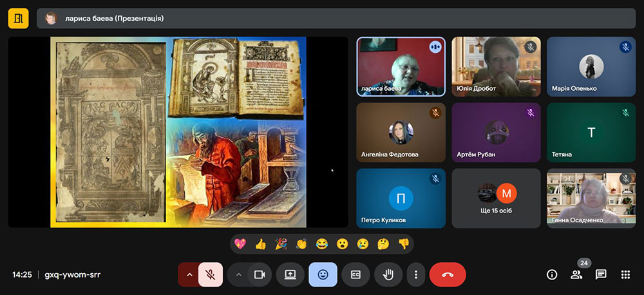Close the emoji reactions bar
This screenshot has height=295, width=644.
click(323, 274)
